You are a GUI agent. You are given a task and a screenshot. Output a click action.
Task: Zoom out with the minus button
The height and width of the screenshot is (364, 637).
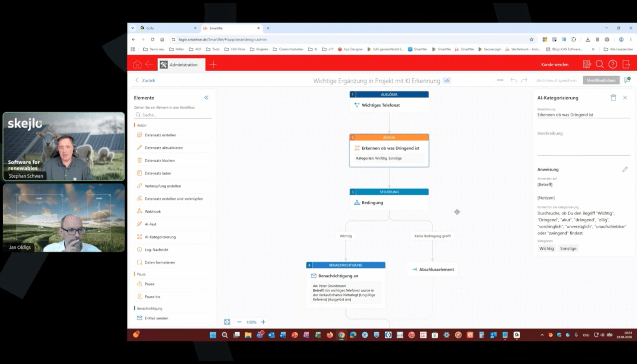point(239,322)
